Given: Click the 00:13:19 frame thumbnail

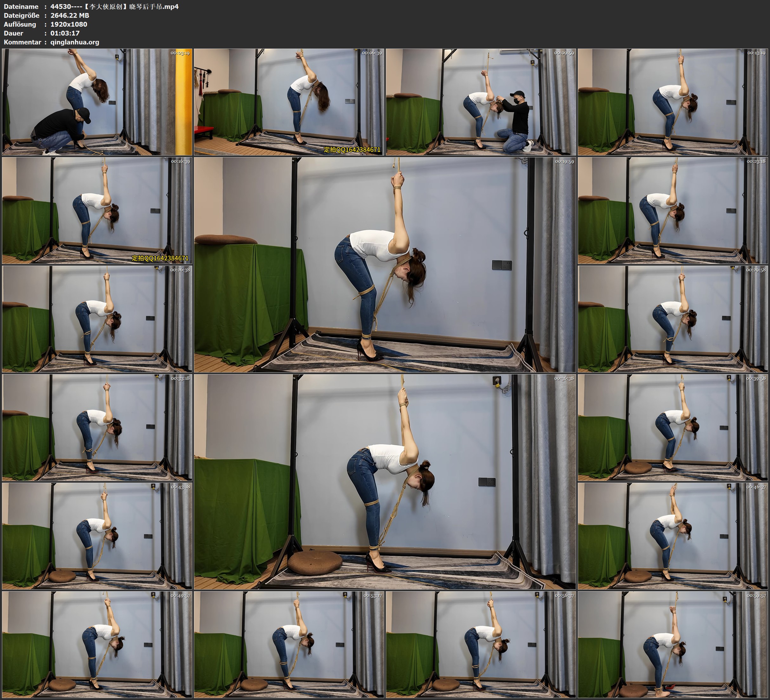Looking at the screenshot, I should (x=672, y=102).
